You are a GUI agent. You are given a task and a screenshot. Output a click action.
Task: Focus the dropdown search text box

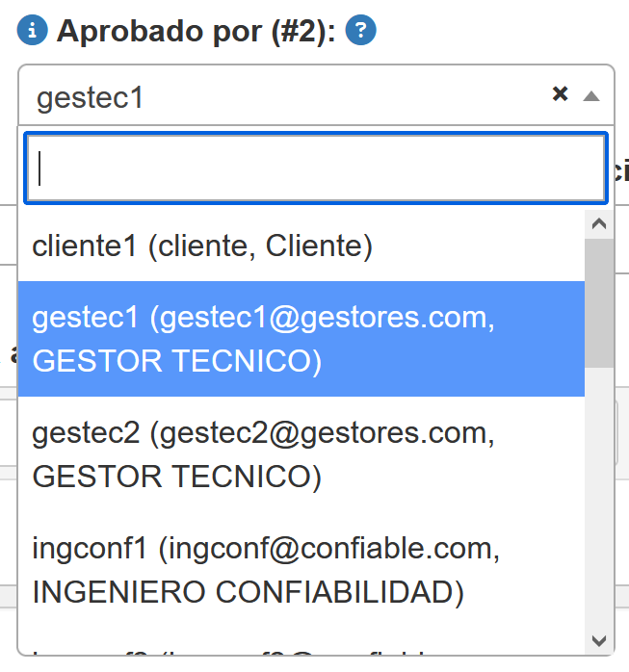[x=315, y=168]
